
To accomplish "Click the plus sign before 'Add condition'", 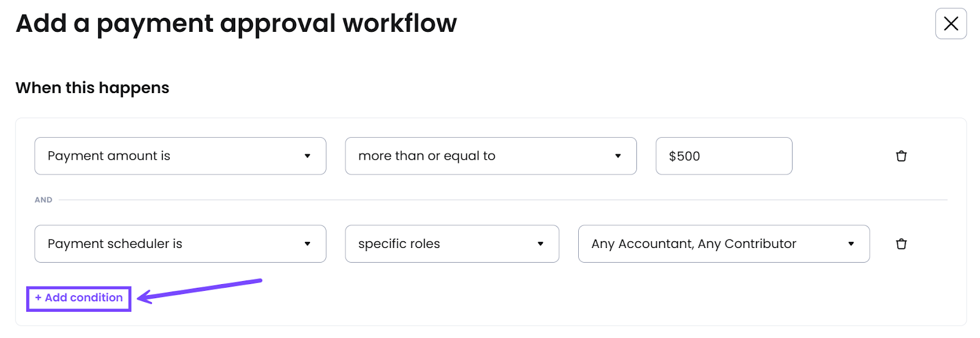I will (x=38, y=298).
